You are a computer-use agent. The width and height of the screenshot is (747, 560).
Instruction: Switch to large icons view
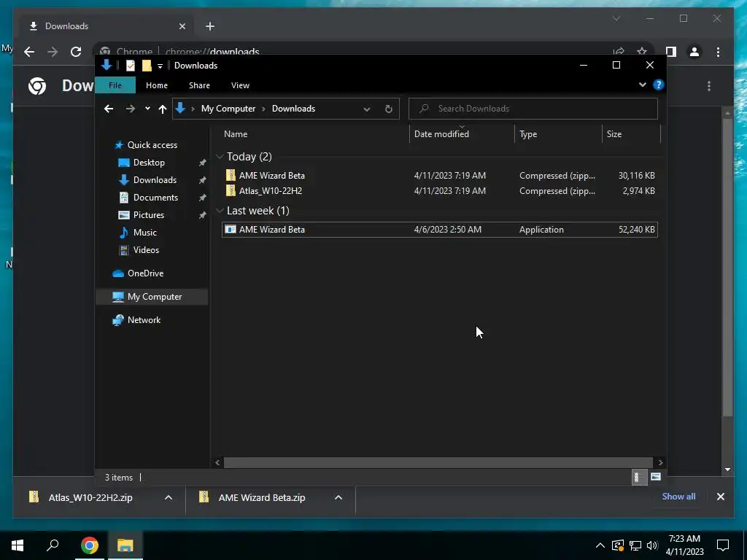point(656,477)
